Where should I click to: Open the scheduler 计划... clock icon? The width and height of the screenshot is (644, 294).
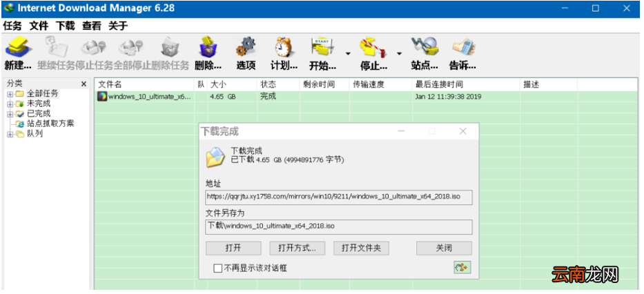(284, 47)
